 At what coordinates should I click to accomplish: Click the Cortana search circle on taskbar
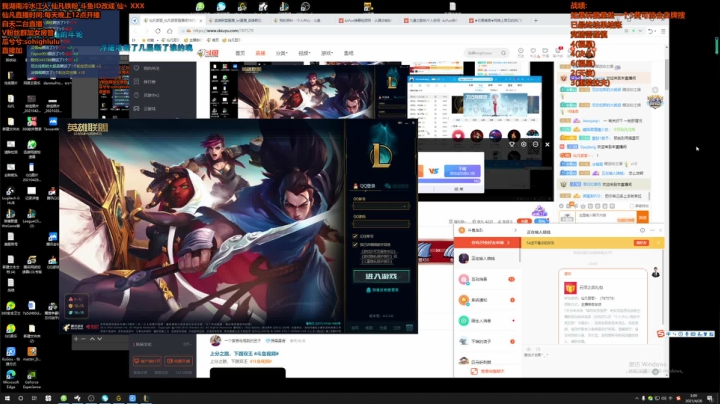(20, 398)
